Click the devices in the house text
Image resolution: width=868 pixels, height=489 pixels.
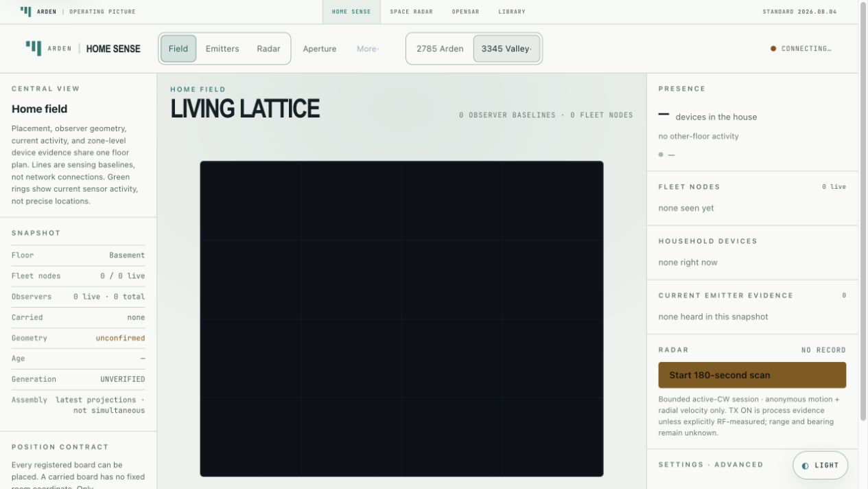[x=716, y=117]
